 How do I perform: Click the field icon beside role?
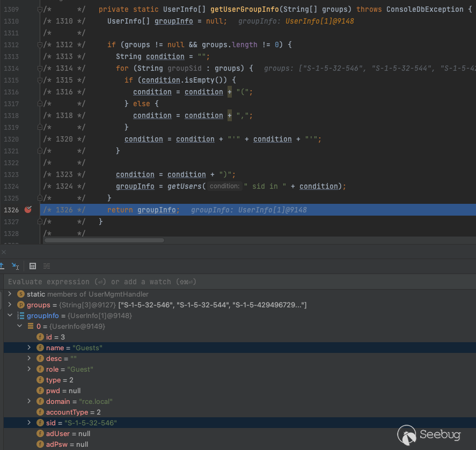tap(40, 370)
